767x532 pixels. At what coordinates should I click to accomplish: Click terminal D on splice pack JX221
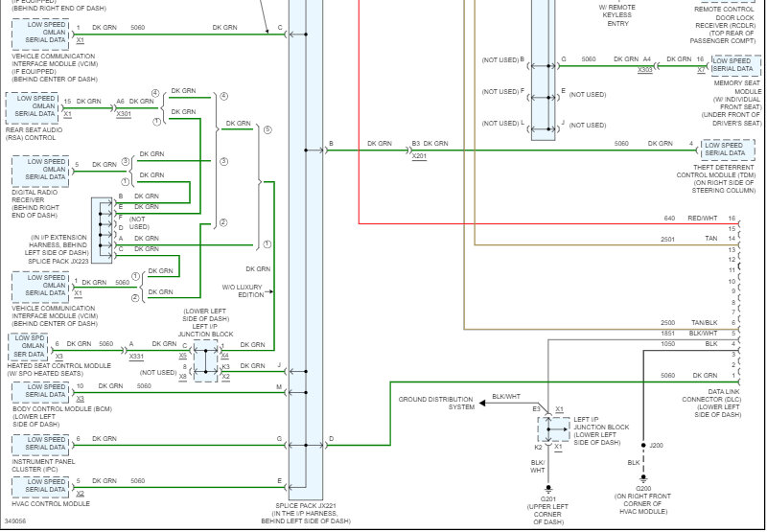[x=331, y=439]
